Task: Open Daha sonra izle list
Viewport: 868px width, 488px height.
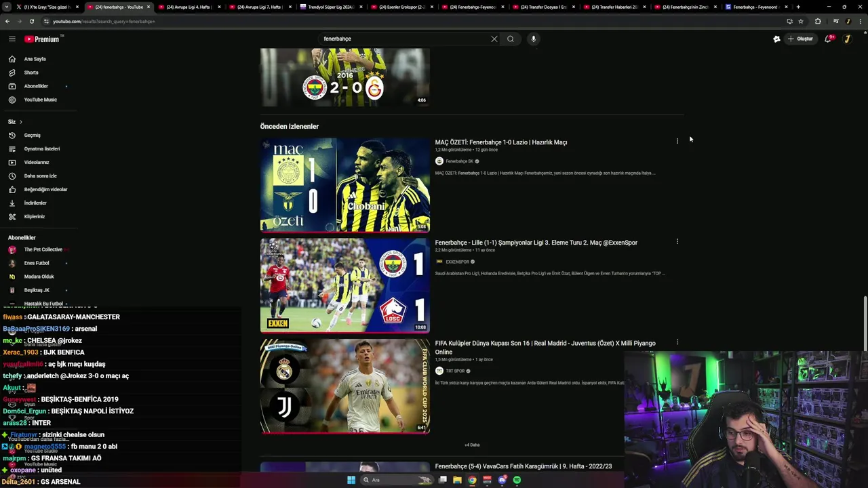Action: coord(41,176)
